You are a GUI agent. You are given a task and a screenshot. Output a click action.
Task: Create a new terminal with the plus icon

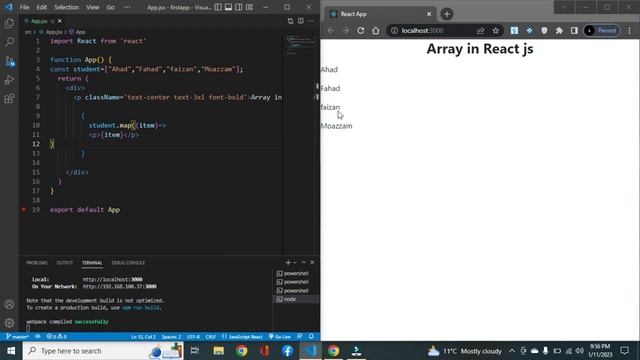click(x=288, y=262)
